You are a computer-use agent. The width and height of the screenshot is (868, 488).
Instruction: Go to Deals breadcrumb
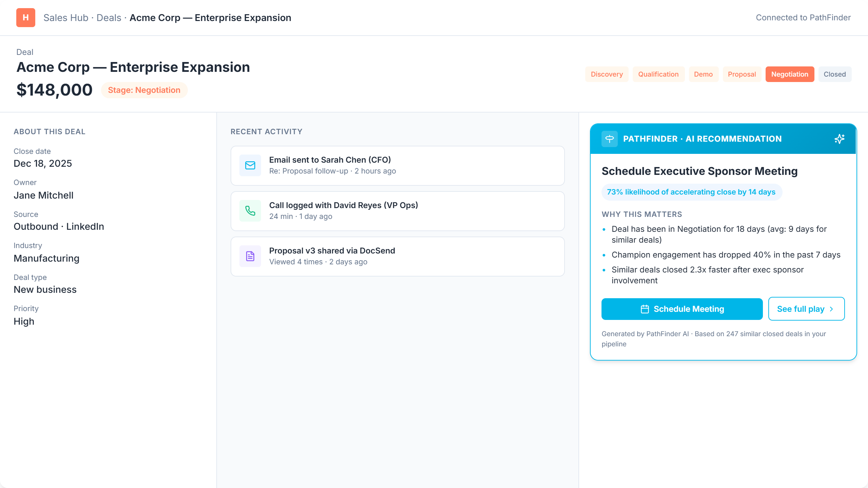[109, 18]
